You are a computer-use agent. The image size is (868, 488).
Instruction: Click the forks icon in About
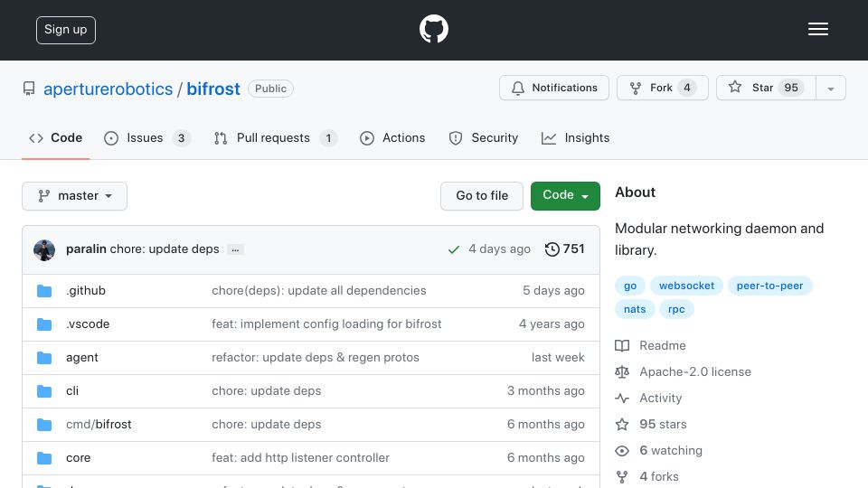pyautogui.click(x=622, y=477)
